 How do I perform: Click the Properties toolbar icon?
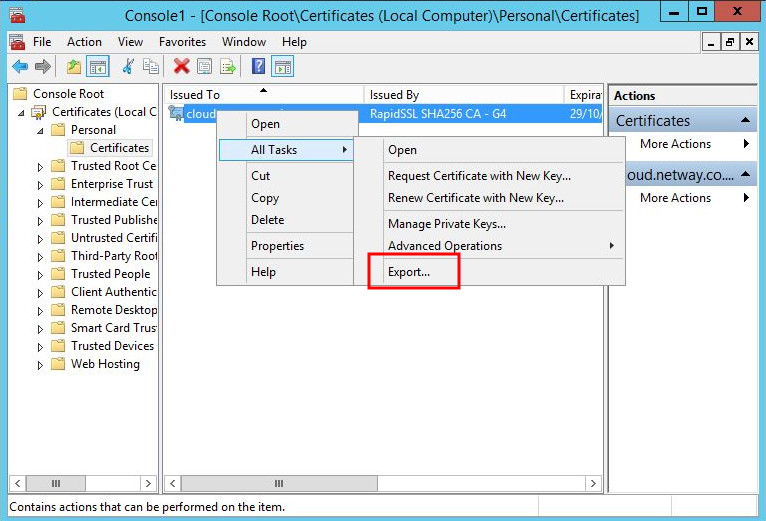[204, 66]
